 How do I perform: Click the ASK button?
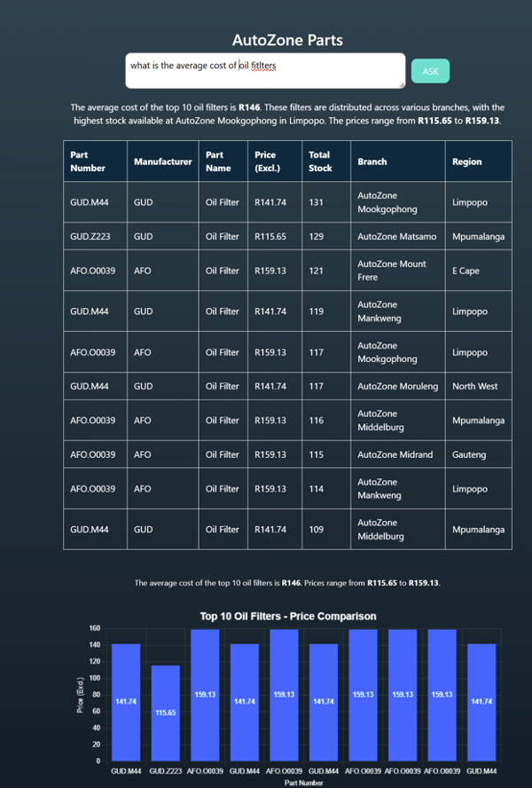tap(431, 71)
